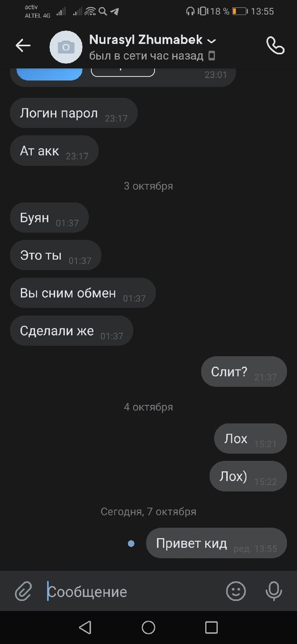Open the emoji sticker picker
This screenshot has width=297, height=644.
point(236,592)
